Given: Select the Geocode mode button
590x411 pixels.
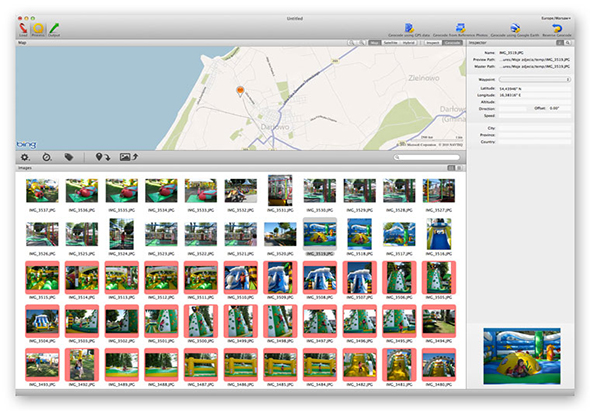Looking at the screenshot, I should 452,43.
